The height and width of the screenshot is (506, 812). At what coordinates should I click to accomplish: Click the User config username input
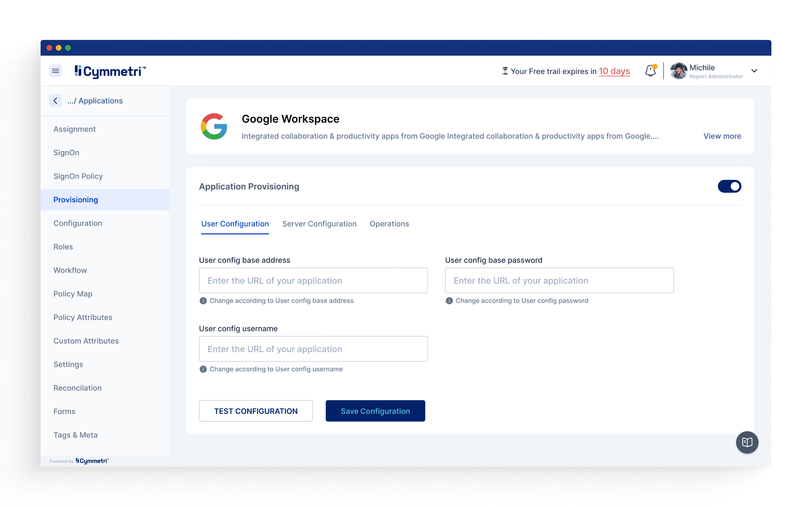pos(313,349)
